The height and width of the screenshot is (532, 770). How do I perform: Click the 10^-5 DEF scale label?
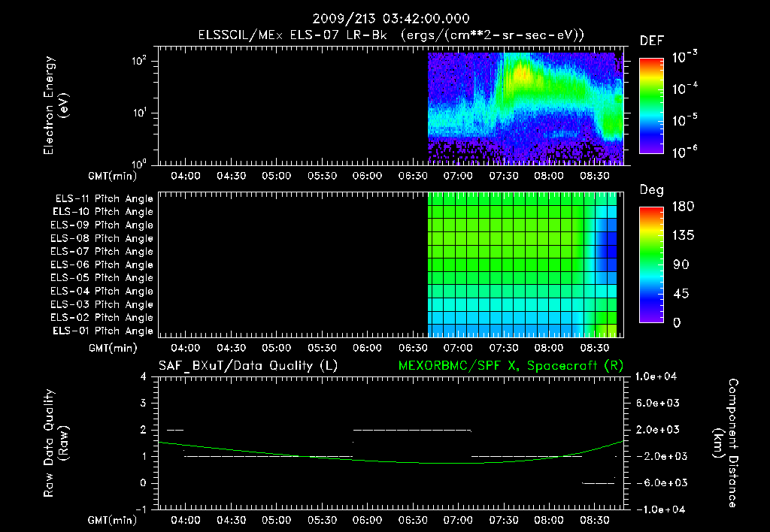(x=684, y=120)
